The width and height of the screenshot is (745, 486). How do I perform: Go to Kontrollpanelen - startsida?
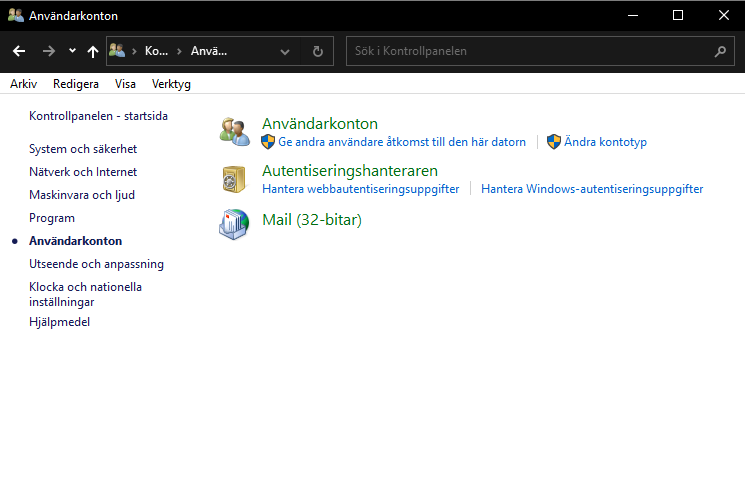pos(98,116)
